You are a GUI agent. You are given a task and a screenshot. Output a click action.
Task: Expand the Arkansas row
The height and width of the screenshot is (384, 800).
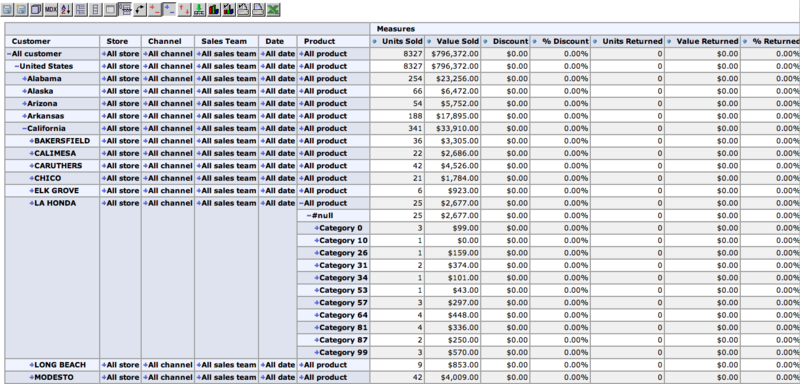(24, 116)
